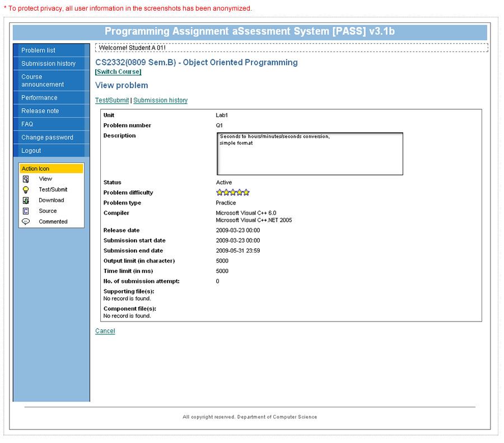The image size is (504, 443).
Task: Select Change password in sidebar
Action: coord(48,138)
